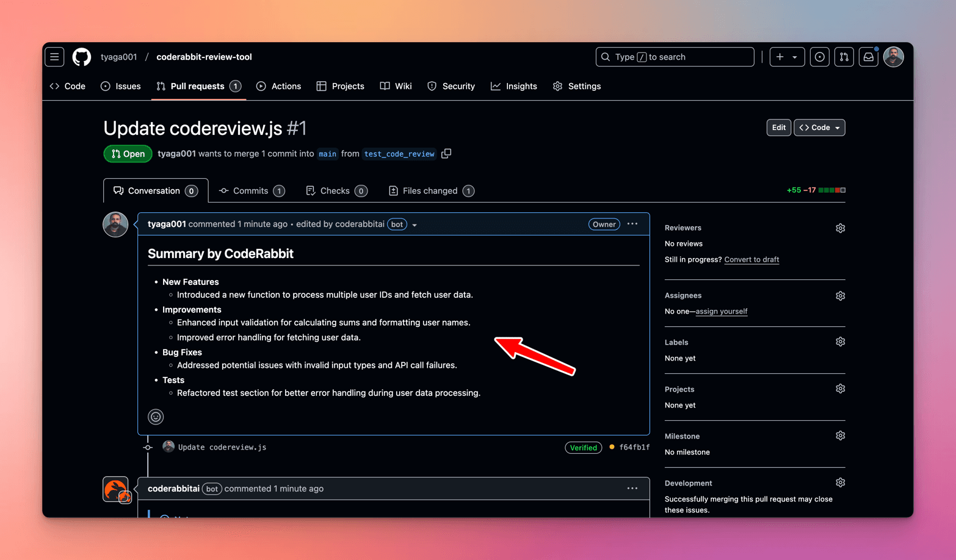Click the Summary by CodeRabbit heading
The width and height of the screenshot is (956, 560).
220,254
